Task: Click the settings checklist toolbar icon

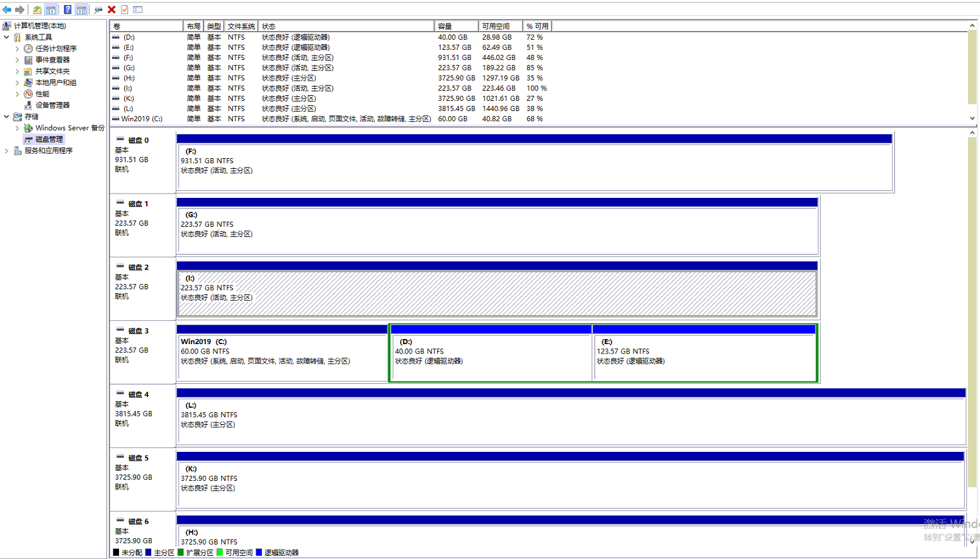Action: click(138, 9)
